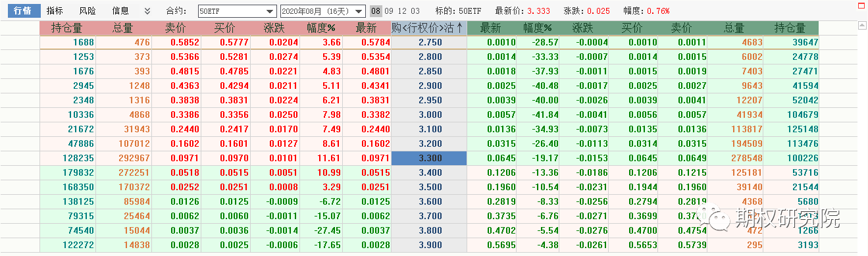Select the 2.850 strike price row

pos(429,71)
